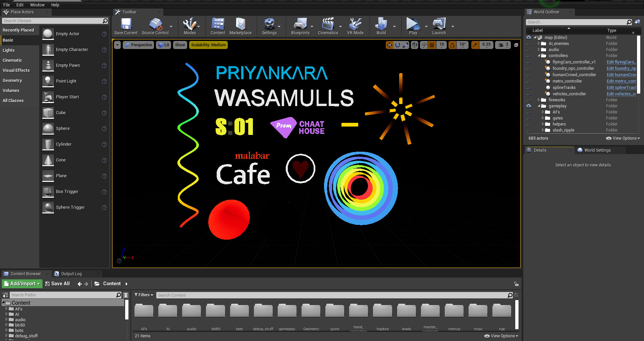Click the Play toolbar button
This screenshot has width=644, height=341.
coord(413,26)
